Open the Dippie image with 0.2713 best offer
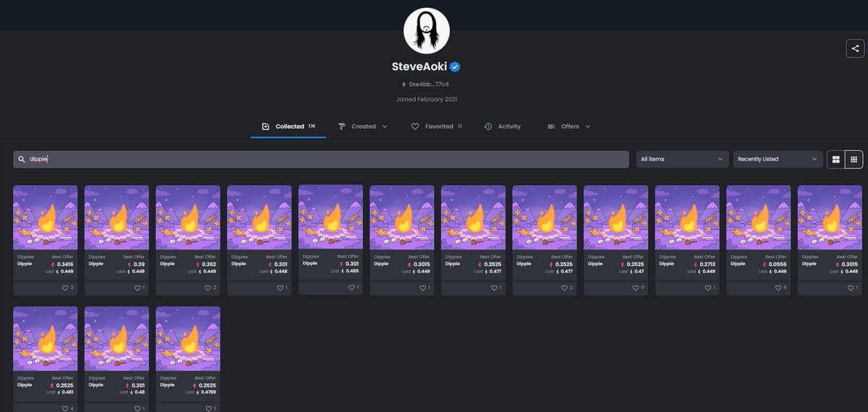868x412 pixels. 687,218
